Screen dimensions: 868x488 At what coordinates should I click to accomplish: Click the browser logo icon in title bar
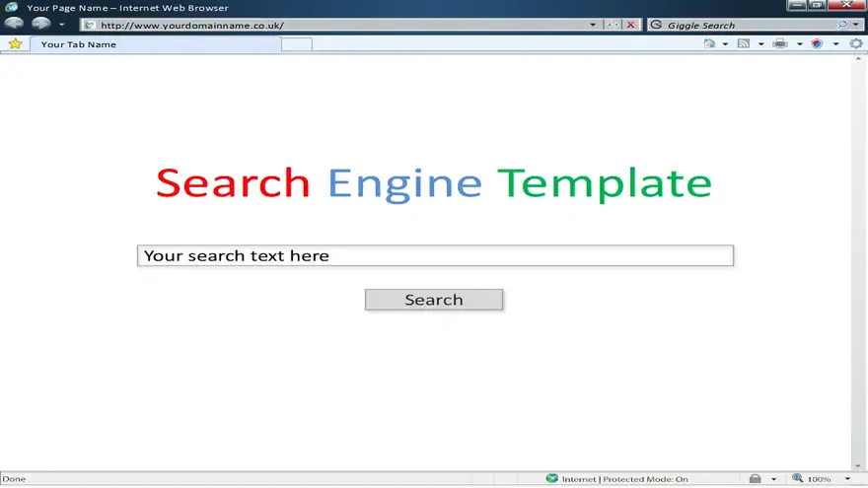11,7
